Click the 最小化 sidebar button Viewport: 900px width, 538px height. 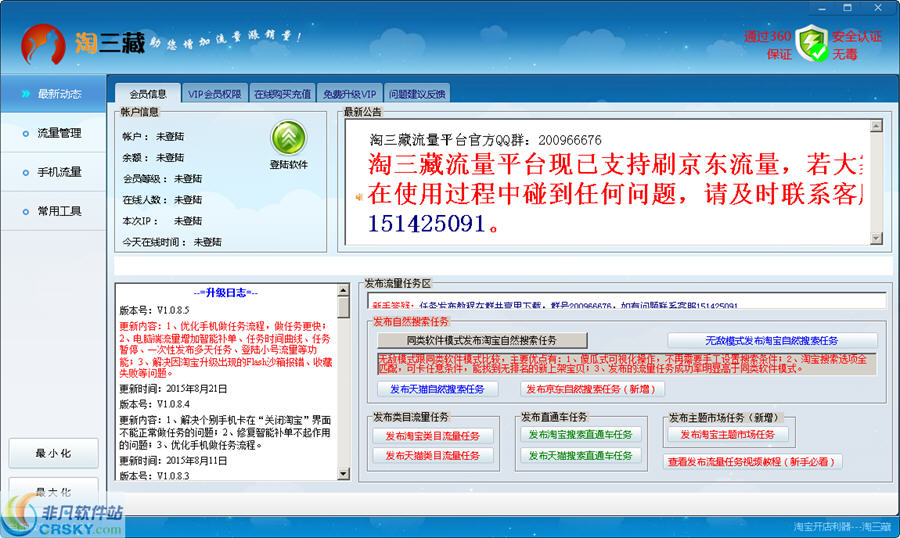point(53,453)
